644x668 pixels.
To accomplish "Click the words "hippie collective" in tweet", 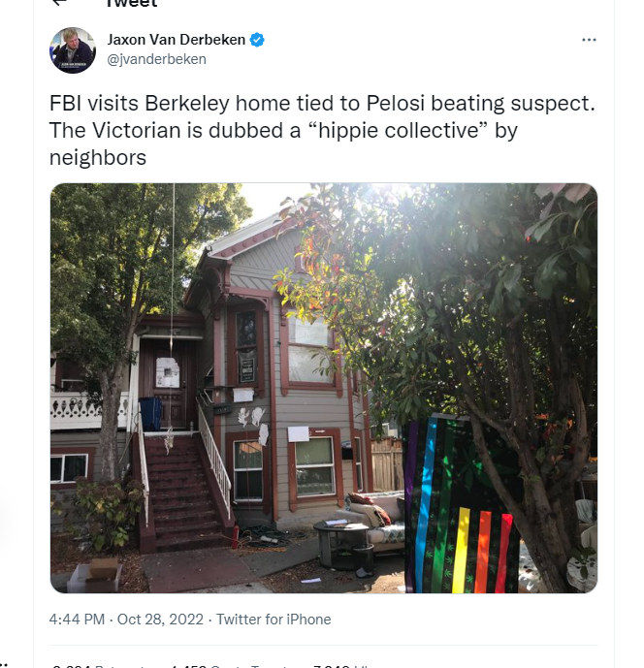I will [398, 130].
